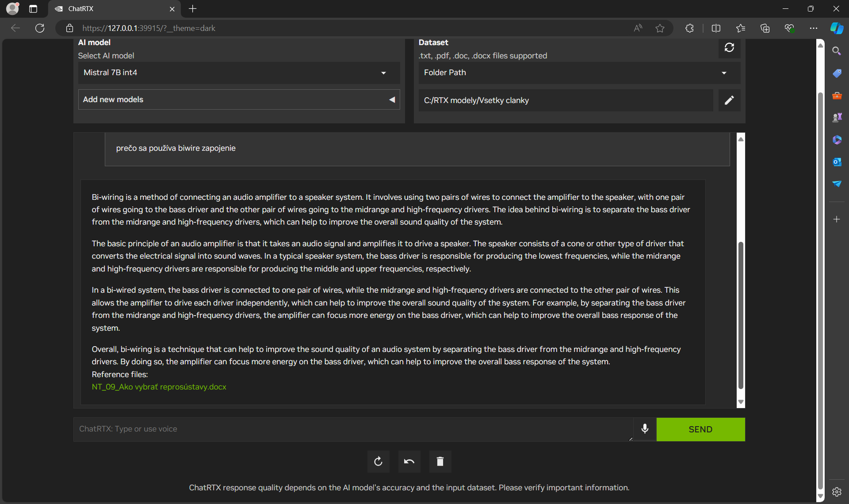Open a new browser tab

pos(193,9)
